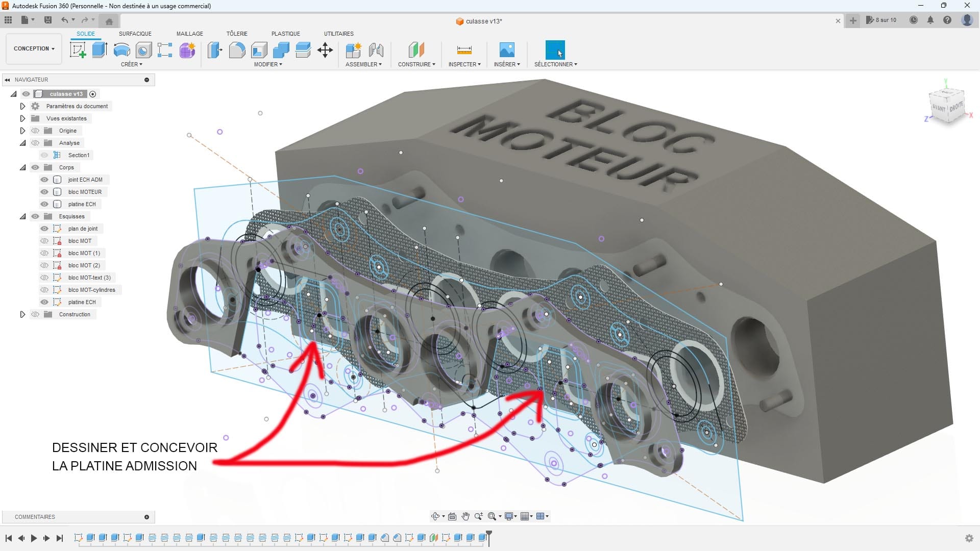The image size is (980, 551).
Task: Expand the Origine folder
Action: click(23, 131)
